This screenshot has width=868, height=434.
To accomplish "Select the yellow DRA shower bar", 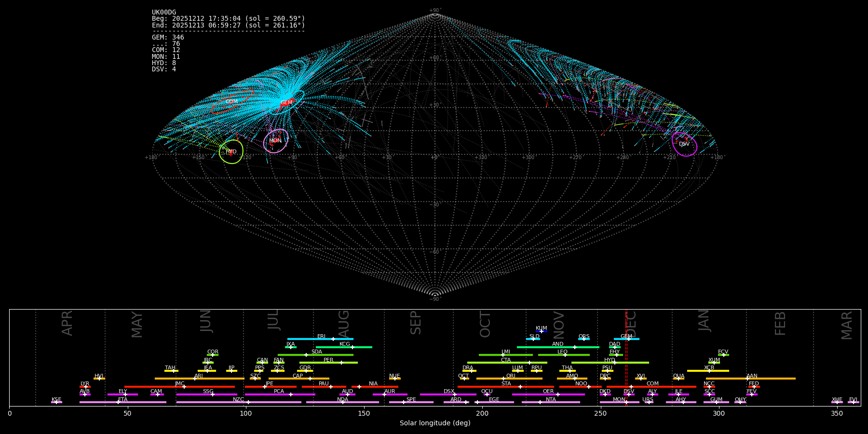I will (x=469, y=371).
